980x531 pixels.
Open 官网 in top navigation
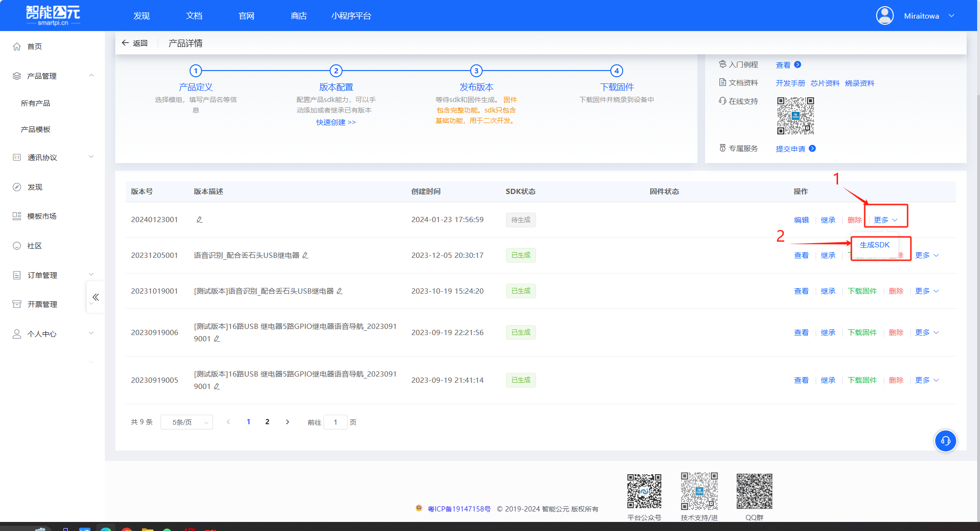tap(246, 16)
